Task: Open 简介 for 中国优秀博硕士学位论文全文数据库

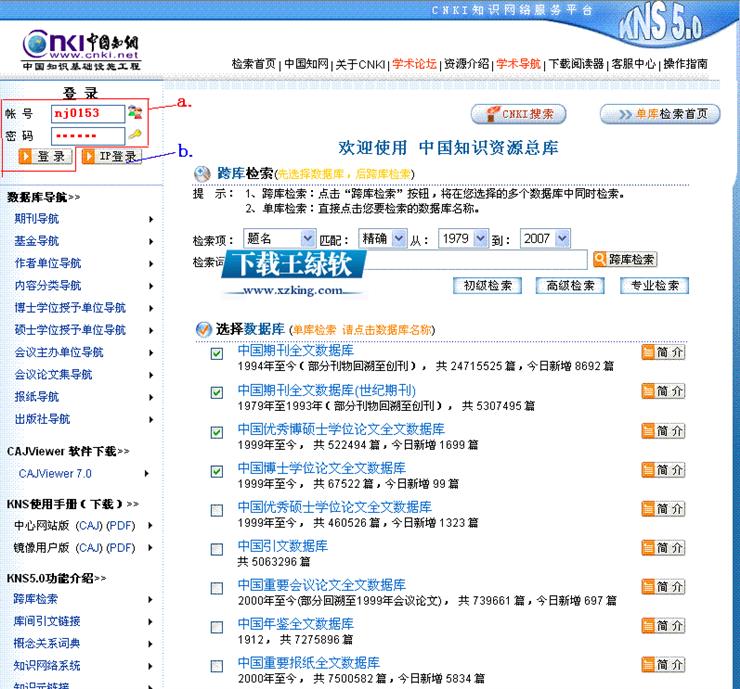Action: 663,431
